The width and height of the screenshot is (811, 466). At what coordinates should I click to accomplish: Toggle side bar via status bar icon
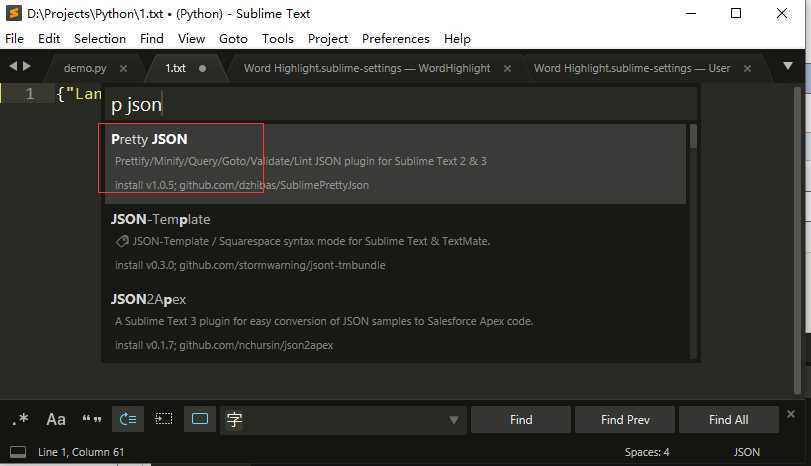point(18,452)
